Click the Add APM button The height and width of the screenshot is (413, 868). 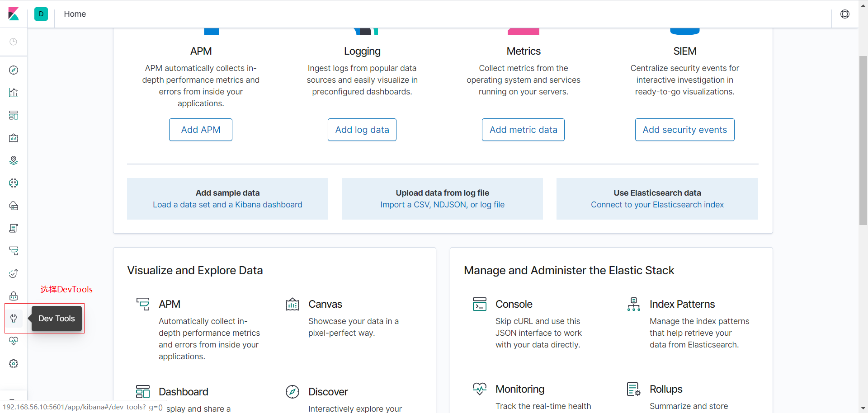click(201, 130)
